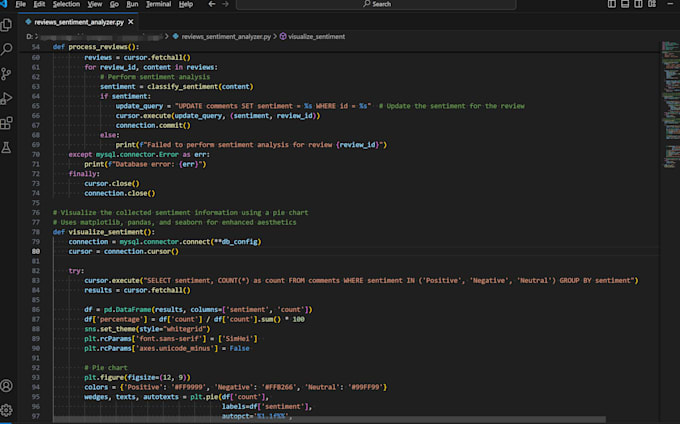Image resolution: width=680 pixels, height=424 pixels.
Task: Open the Go menu
Action: [114, 4]
